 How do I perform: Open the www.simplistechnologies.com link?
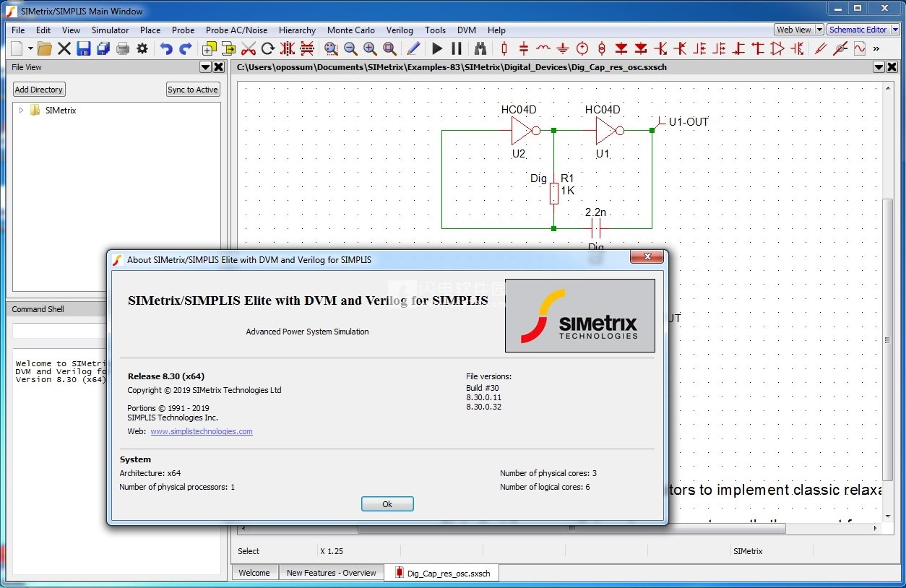(202, 431)
